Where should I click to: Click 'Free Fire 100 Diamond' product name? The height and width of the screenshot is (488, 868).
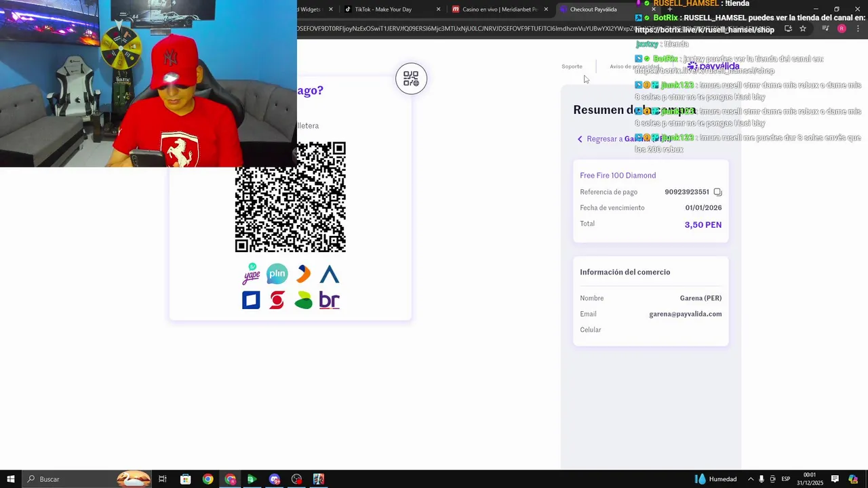coord(618,176)
